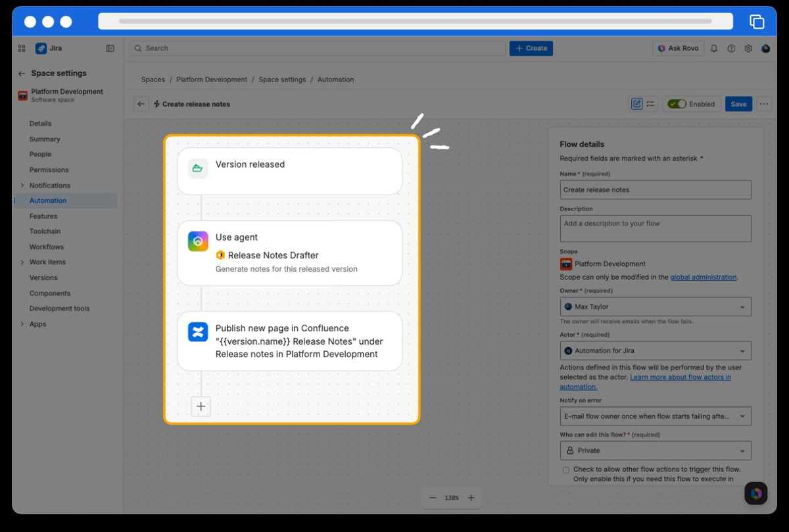The height and width of the screenshot is (532, 789).
Task: Click the magnifier icon in search bar
Action: click(x=138, y=48)
